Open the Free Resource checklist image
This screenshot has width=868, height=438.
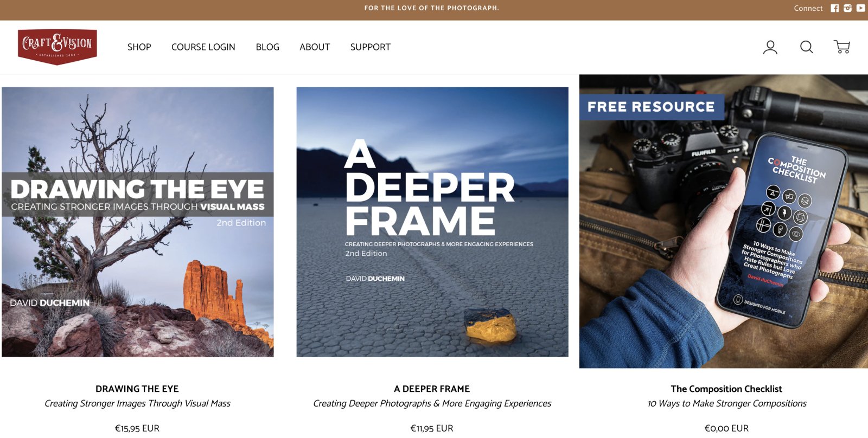(724, 221)
